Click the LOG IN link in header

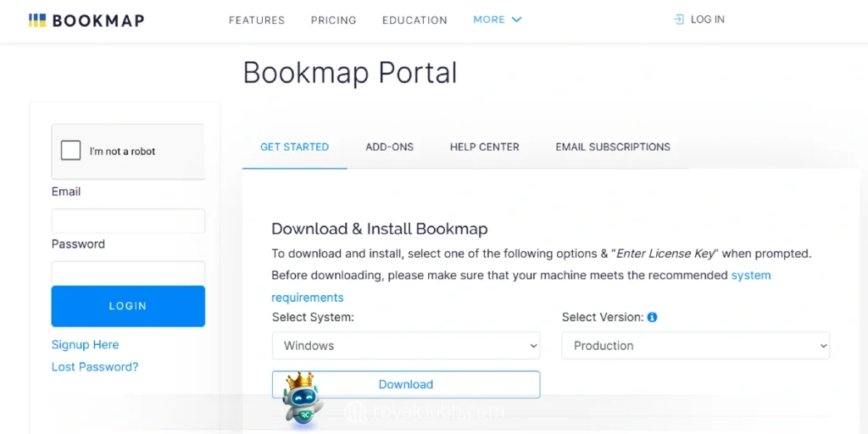(708, 20)
